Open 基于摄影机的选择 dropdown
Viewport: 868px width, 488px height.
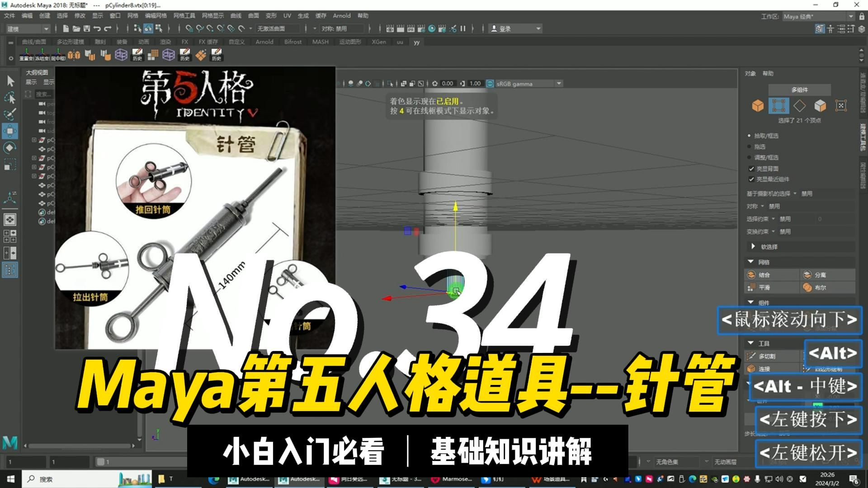(772, 193)
